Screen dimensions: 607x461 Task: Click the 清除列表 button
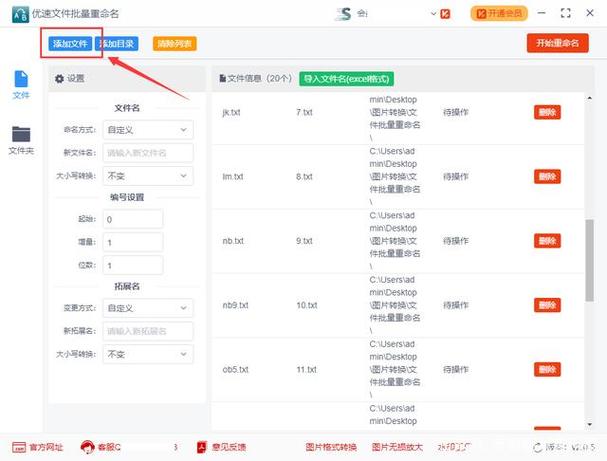point(175,44)
